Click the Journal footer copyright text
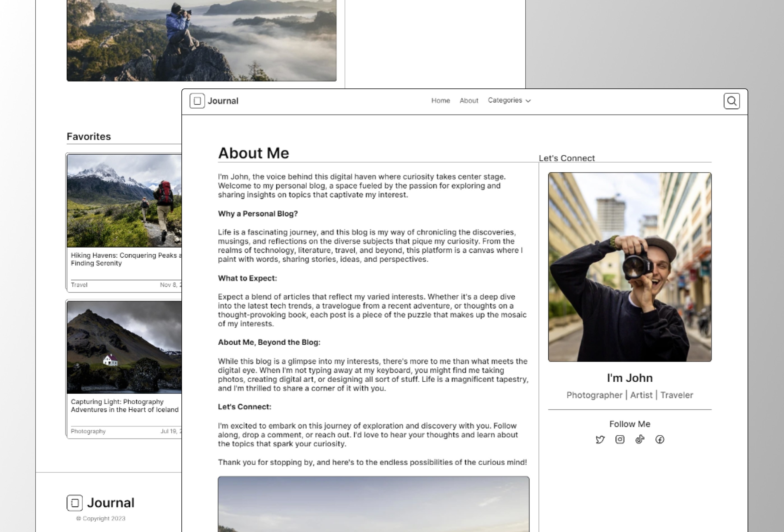784x532 pixels. click(100, 518)
